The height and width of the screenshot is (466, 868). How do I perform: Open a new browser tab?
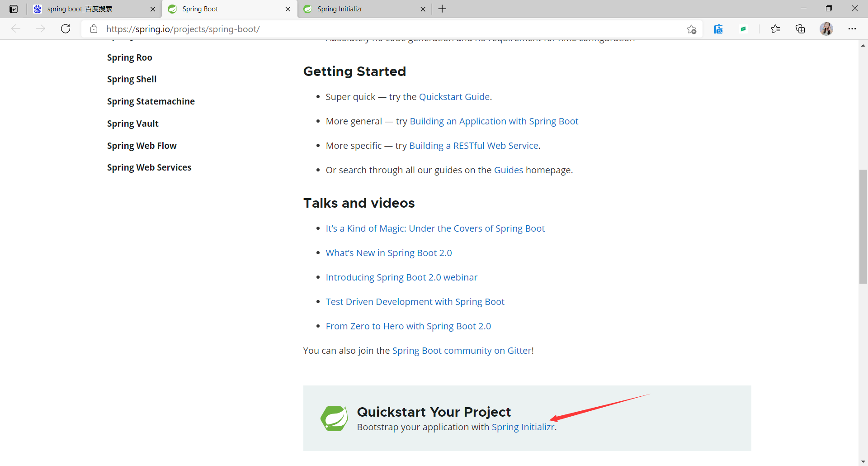click(442, 9)
